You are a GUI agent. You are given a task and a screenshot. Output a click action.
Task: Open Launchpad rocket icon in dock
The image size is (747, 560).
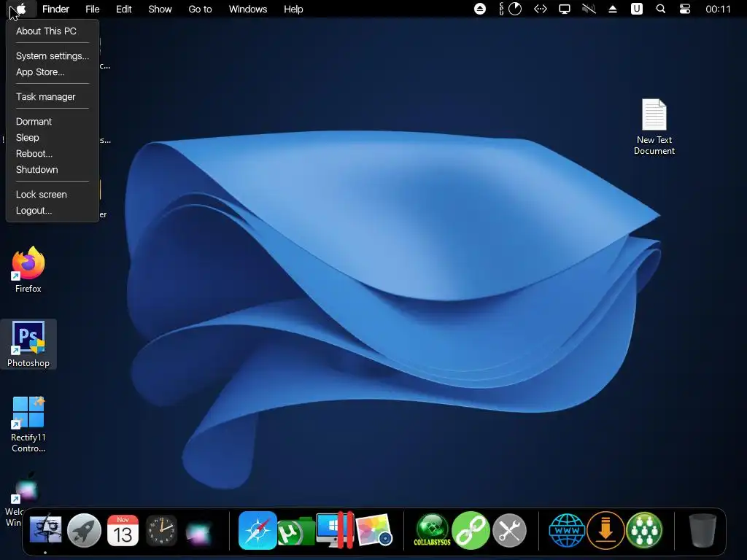[x=85, y=531]
